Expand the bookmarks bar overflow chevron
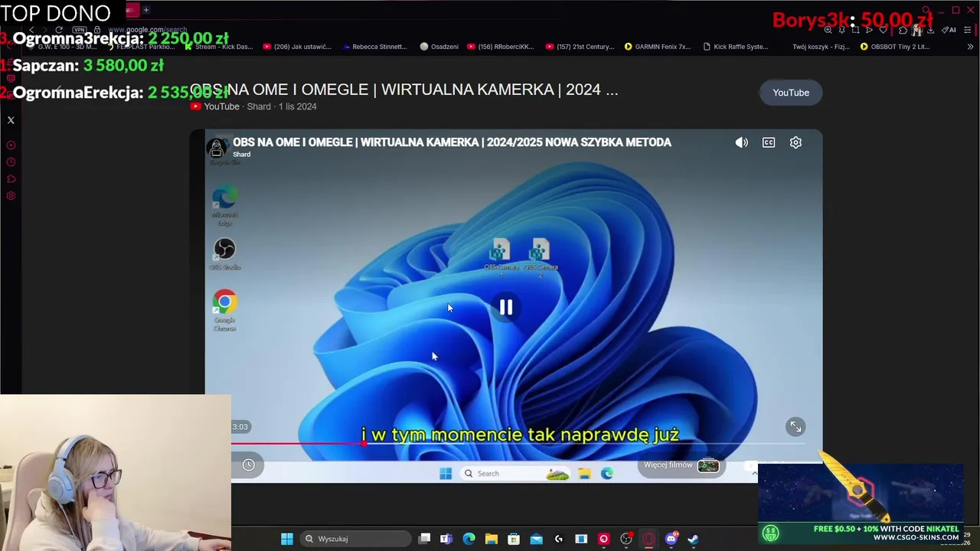This screenshot has width=980, height=551. tap(970, 47)
